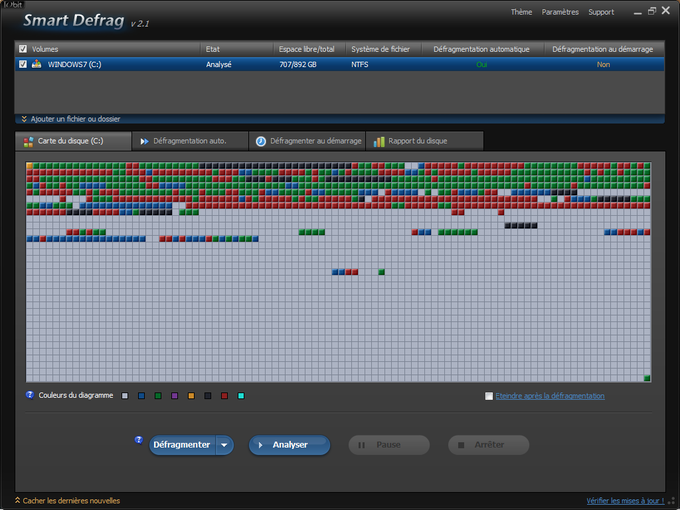Select the Analysé status cell
The image size is (680, 510).
219,65
